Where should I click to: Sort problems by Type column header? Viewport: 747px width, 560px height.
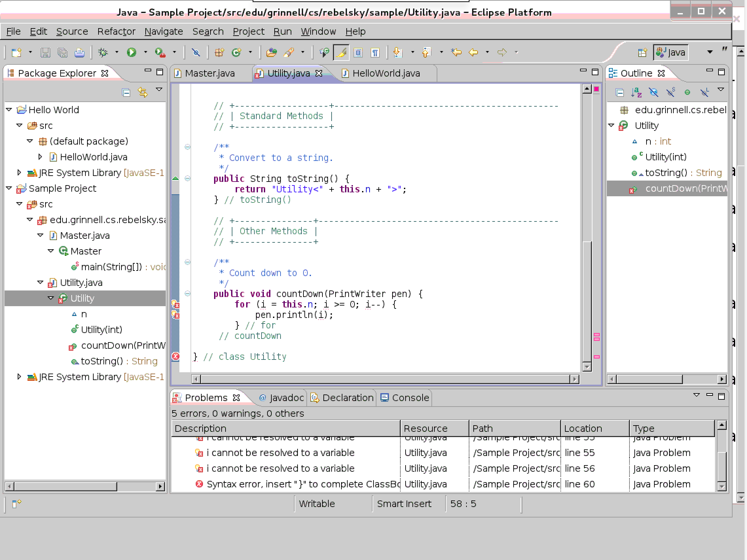[x=672, y=429]
